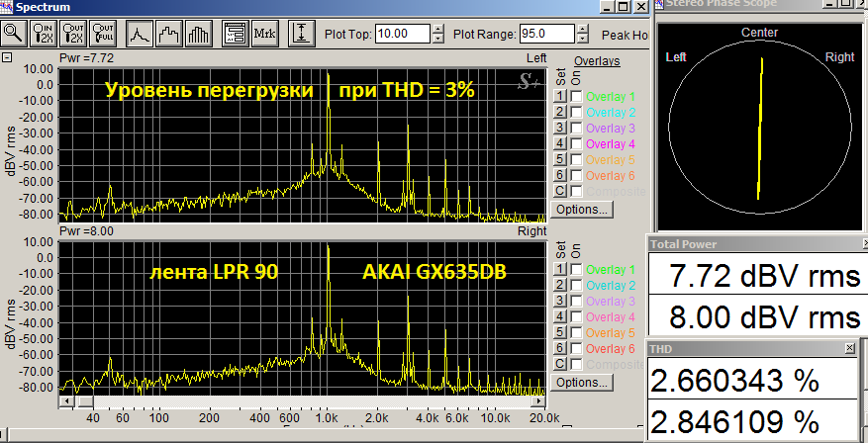Decrease the Plot Range value

(582, 39)
